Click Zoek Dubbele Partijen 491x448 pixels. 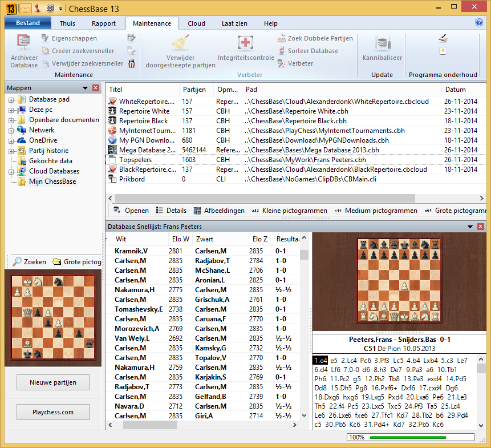(x=315, y=38)
